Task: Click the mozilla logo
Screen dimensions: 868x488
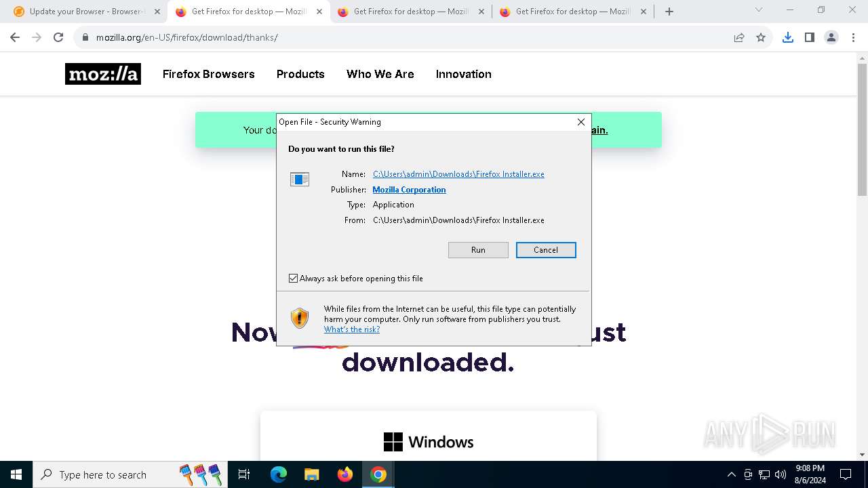Action: 103,74
